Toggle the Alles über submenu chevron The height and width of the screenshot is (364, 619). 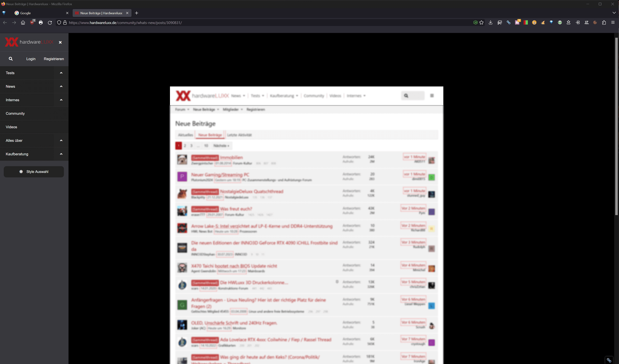pyautogui.click(x=61, y=141)
